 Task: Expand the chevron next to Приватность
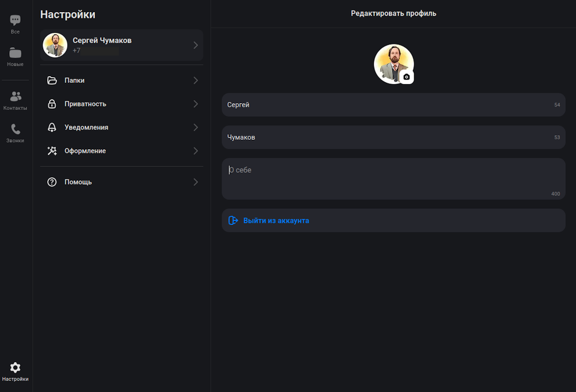[195, 104]
